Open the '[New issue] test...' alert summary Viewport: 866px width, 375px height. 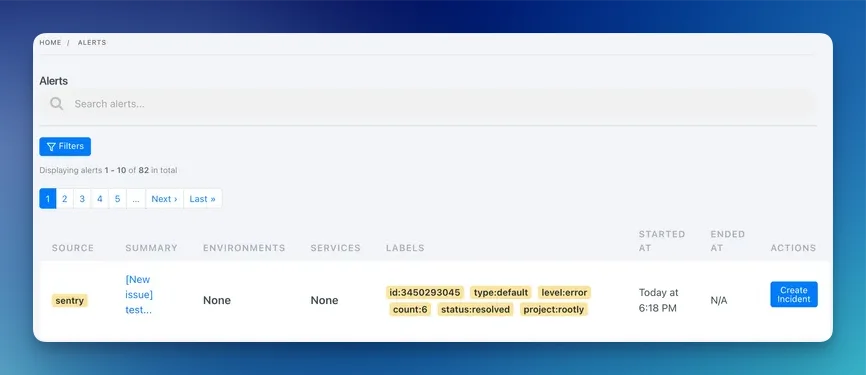pyautogui.click(x=139, y=294)
